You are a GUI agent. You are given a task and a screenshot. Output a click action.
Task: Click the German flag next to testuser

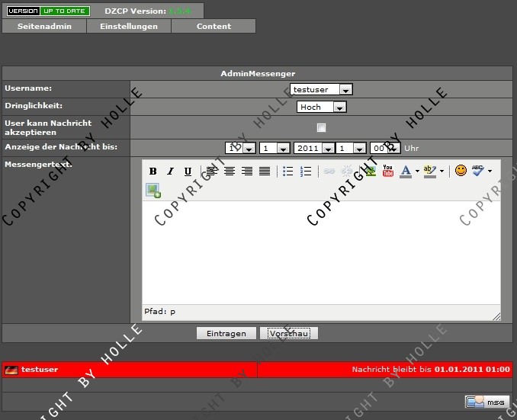(x=11, y=370)
